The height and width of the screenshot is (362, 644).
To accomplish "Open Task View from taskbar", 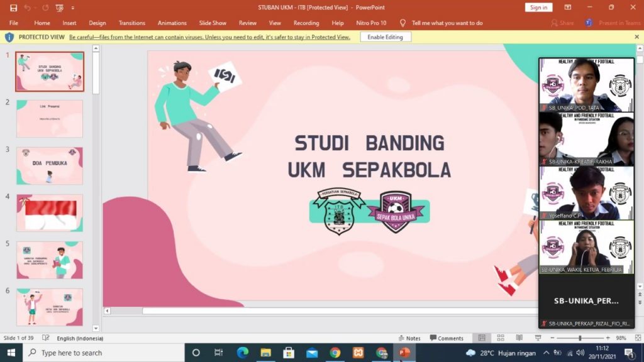I will pos(218,353).
